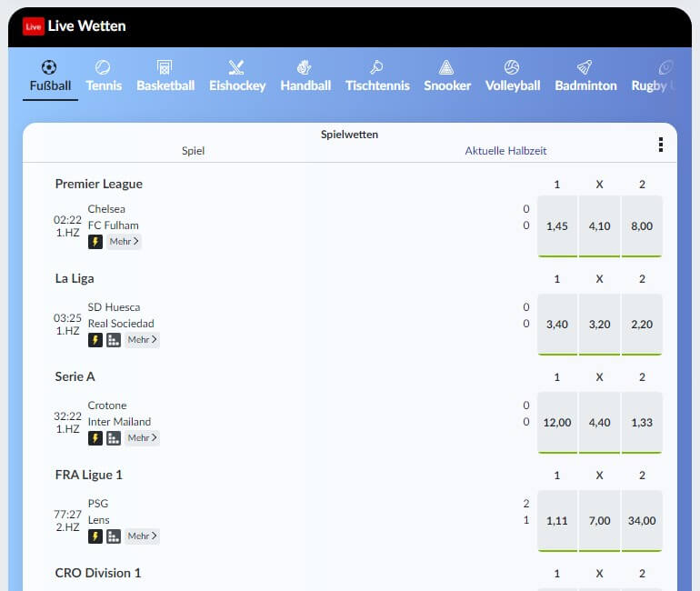Viewport: 700px width, 591px height.
Task: Click the Inter Mailand team name
Action: (119, 422)
